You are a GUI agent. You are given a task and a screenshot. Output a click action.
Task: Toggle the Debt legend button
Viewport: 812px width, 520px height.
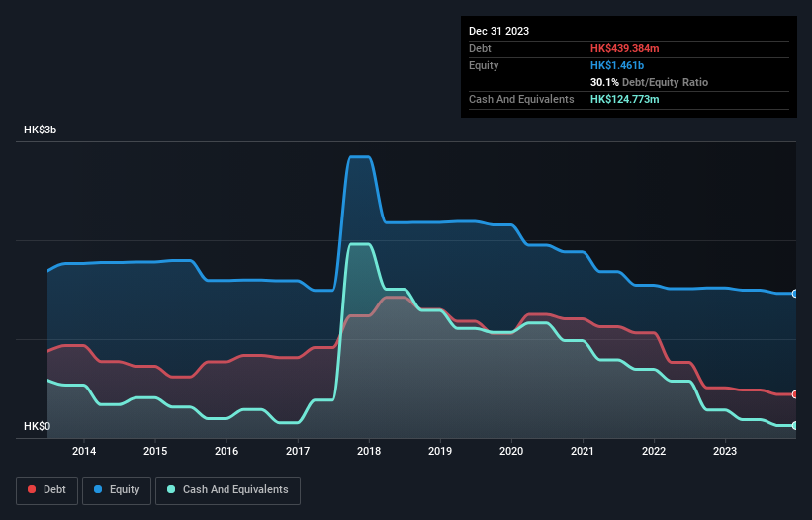[x=47, y=490]
